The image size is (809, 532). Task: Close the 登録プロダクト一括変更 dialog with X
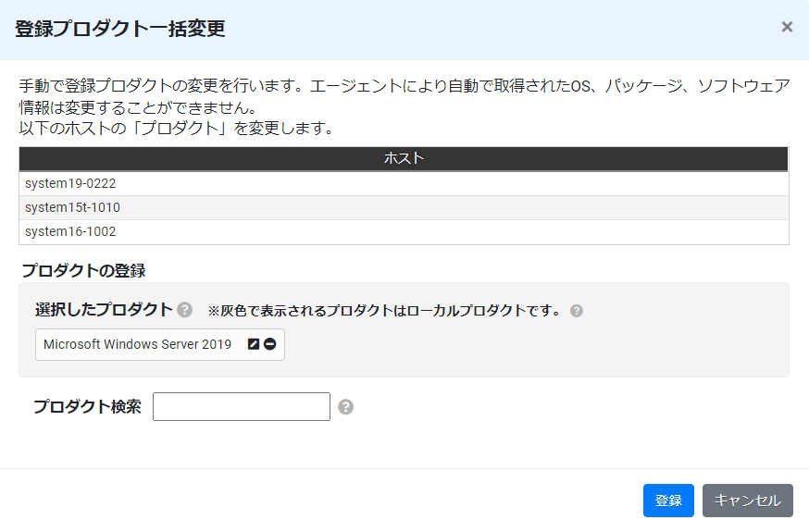click(x=787, y=27)
